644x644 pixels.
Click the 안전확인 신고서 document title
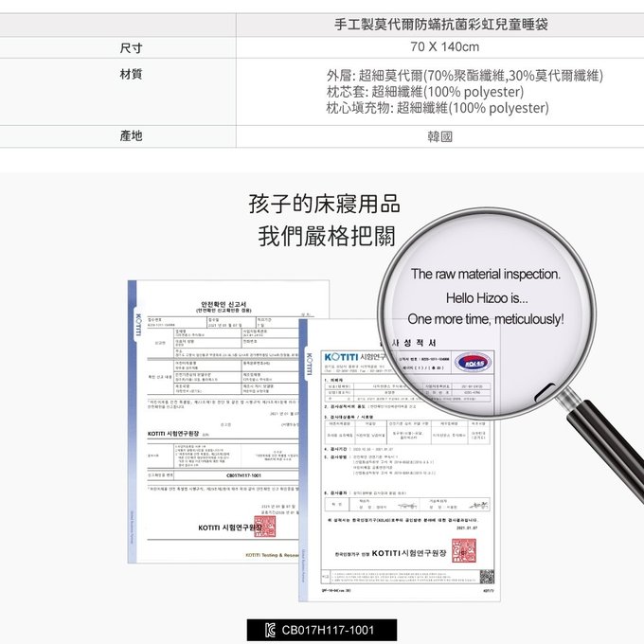[224, 304]
